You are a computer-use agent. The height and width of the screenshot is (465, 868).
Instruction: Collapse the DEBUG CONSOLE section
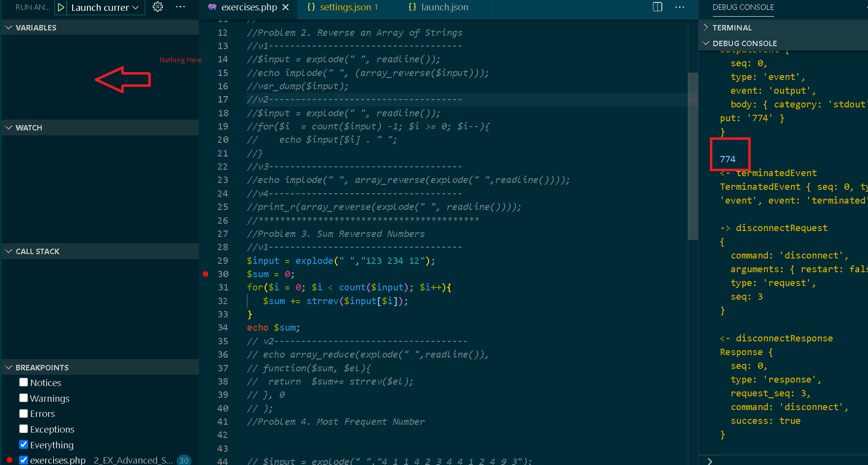point(784,43)
